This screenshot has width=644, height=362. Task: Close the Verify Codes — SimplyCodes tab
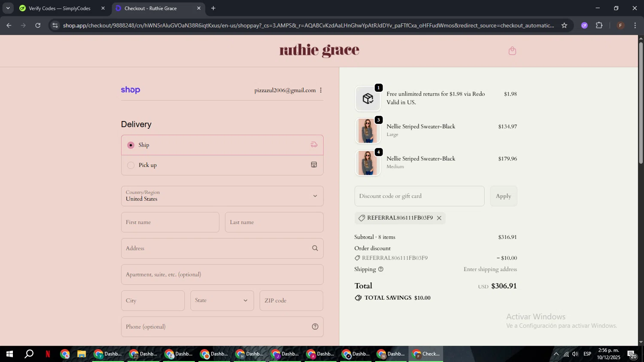(x=103, y=8)
